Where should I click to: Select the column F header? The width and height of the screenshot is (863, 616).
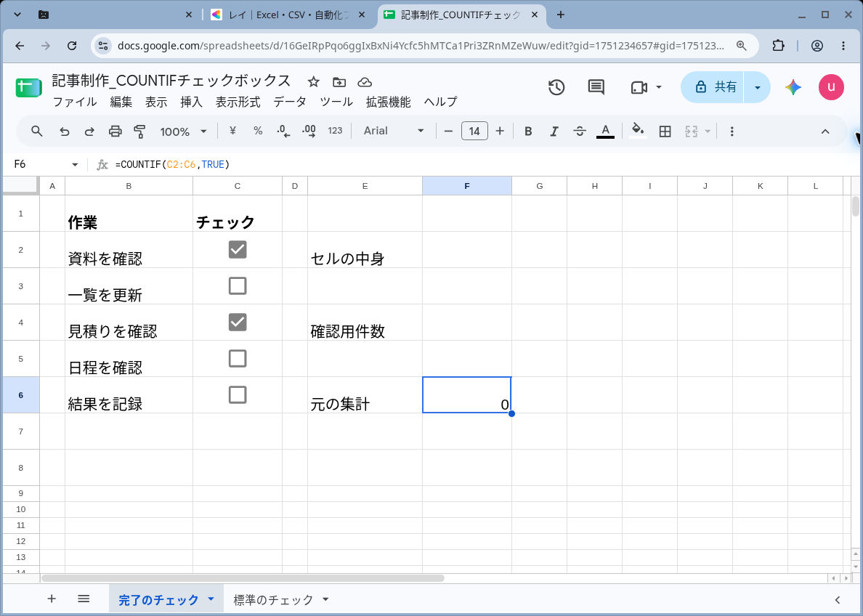click(x=466, y=186)
